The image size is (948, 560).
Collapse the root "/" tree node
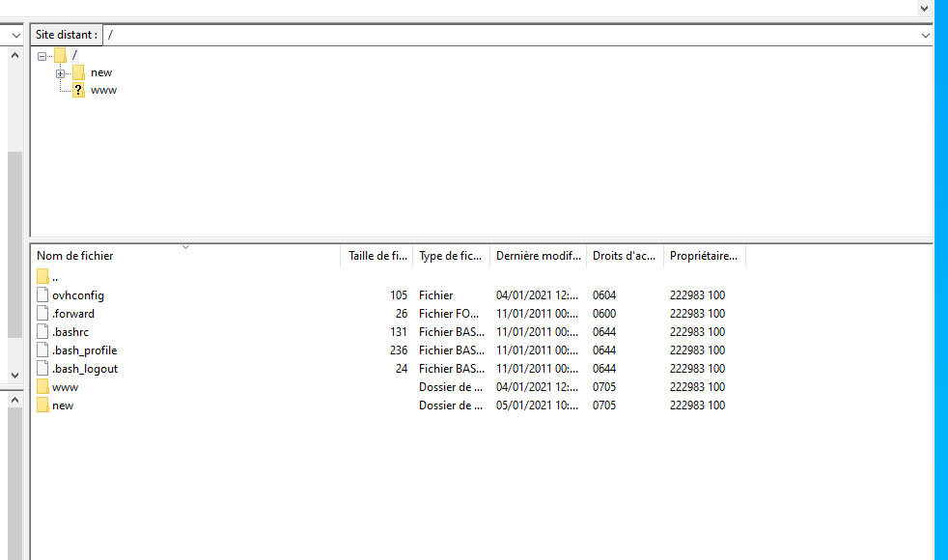pyautogui.click(x=42, y=56)
